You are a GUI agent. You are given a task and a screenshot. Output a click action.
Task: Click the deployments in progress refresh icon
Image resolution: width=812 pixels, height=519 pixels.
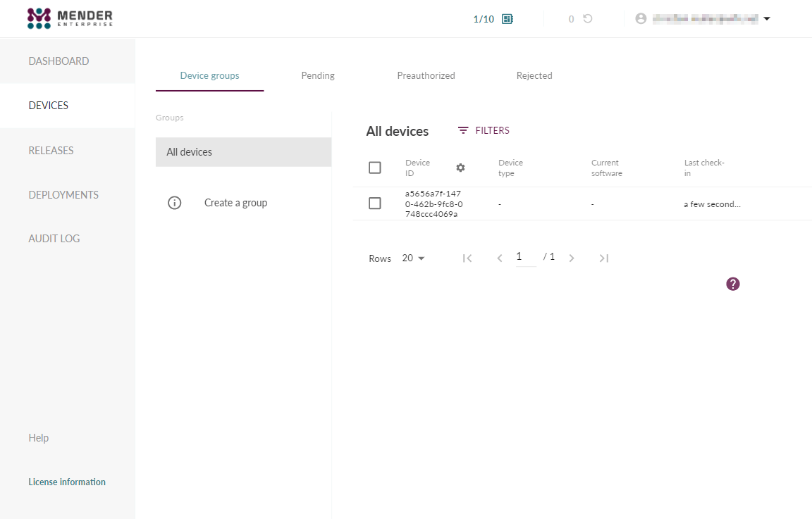coord(587,19)
